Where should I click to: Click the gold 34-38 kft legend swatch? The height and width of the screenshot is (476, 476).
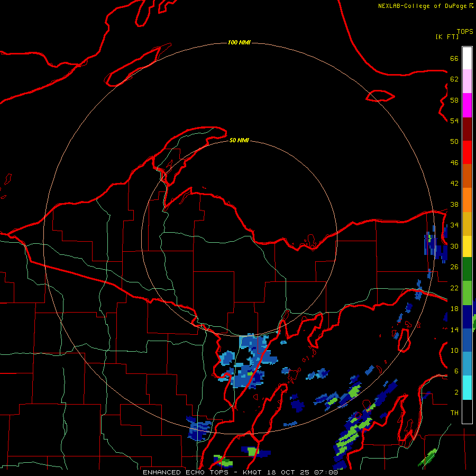467,223
